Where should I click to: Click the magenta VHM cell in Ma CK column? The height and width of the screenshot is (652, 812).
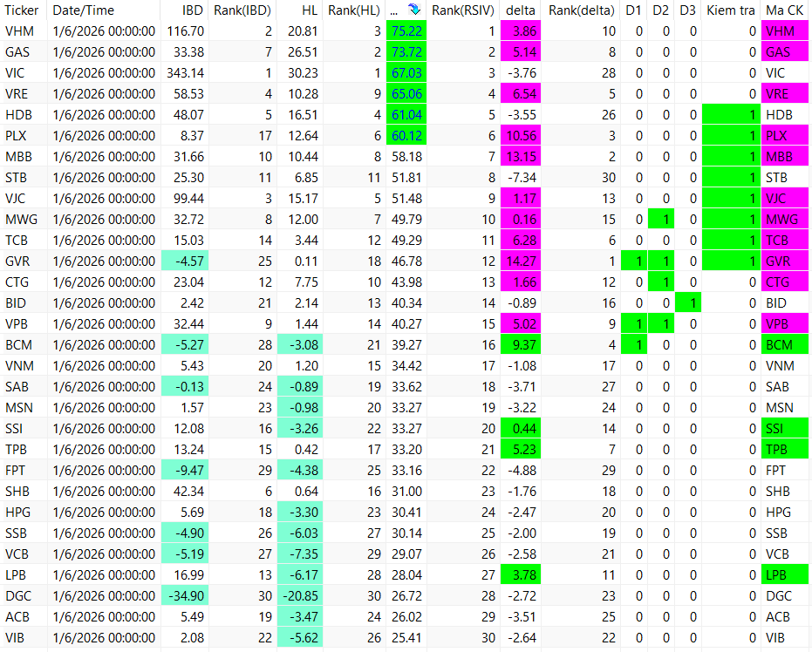pyautogui.click(x=785, y=31)
